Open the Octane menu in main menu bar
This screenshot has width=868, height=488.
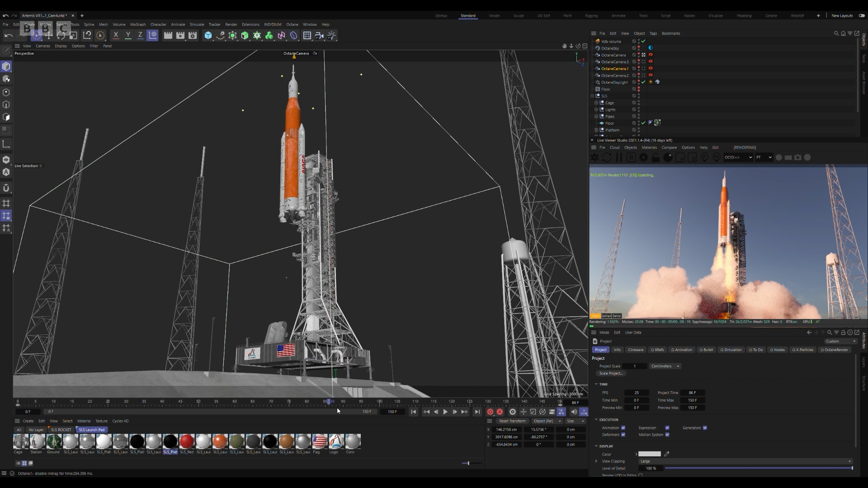coord(292,24)
